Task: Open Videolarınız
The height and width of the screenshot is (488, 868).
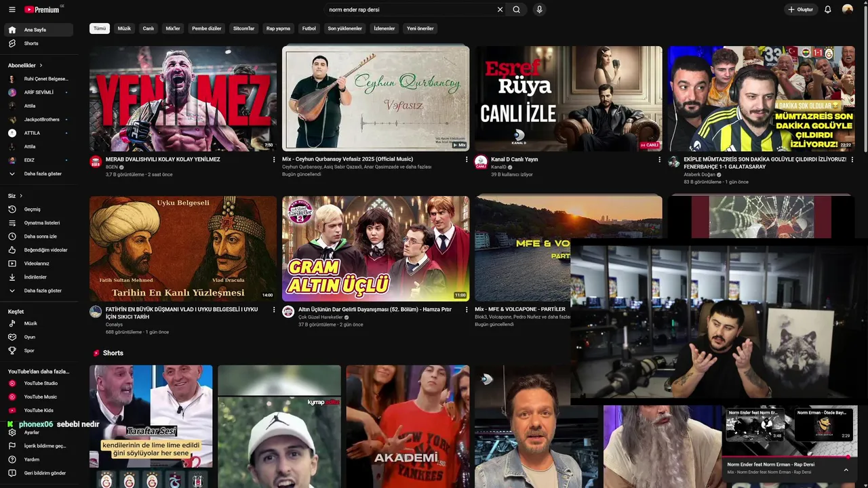Action: pos(39,264)
